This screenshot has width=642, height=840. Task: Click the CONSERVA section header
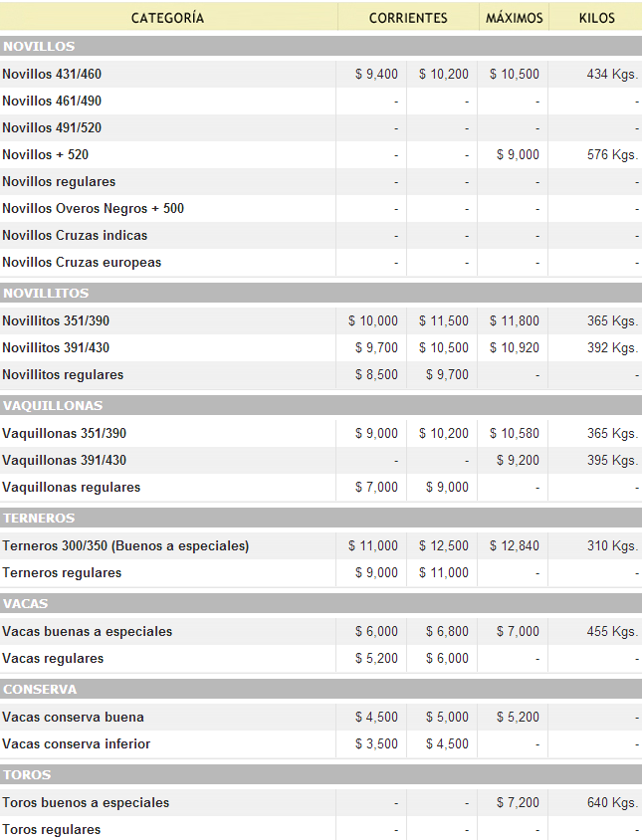pyautogui.click(x=40, y=690)
